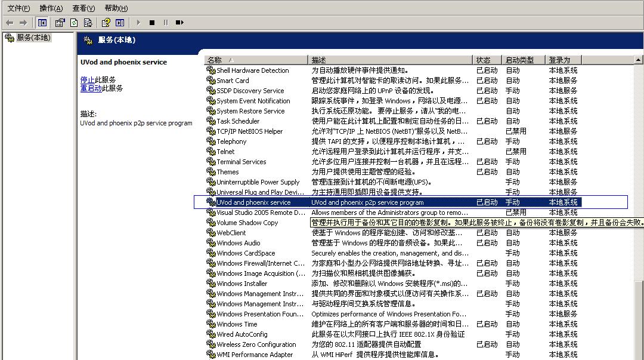Select Visual Studio 2005 Remote D… service name
644x360 pixels.
tap(261, 213)
